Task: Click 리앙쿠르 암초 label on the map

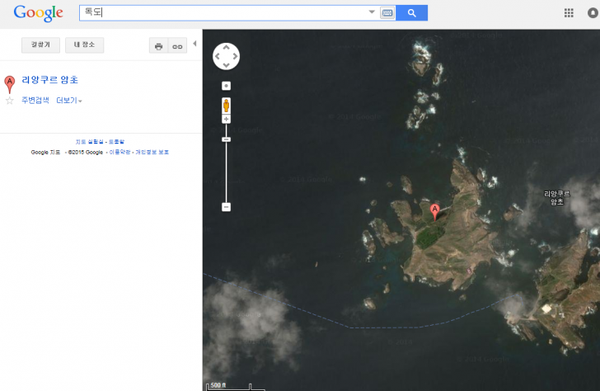Action: (557, 197)
